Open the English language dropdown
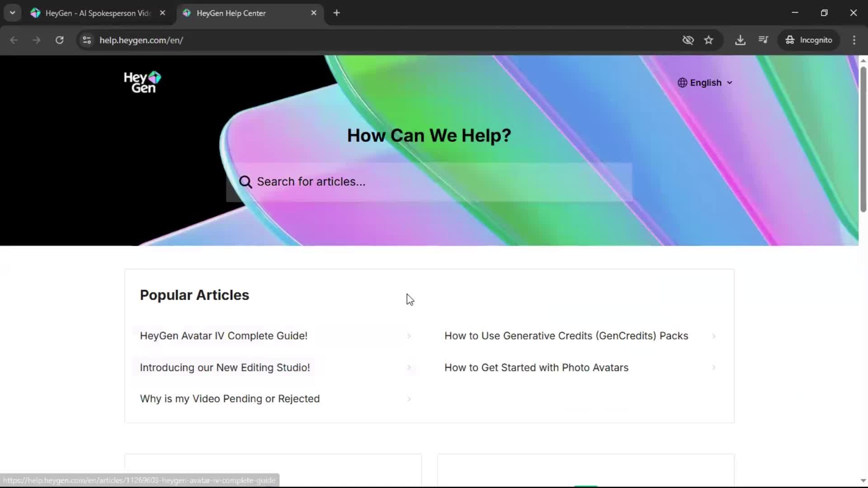This screenshot has width=868, height=488. tap(705, 83)
